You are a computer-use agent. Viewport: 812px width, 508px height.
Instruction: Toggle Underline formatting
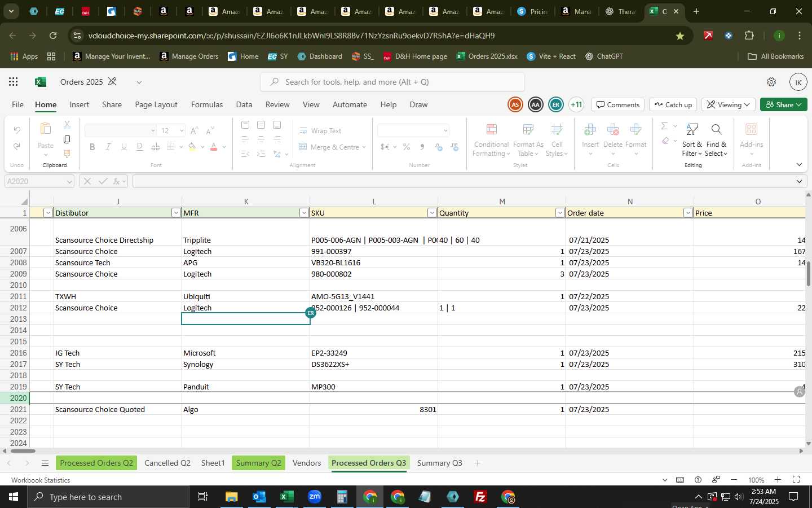click(124, 147)
